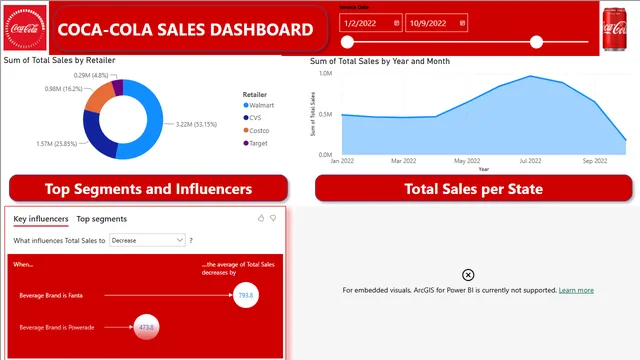Open the Learn more link
Screen dimensions: 640x360
(576, 290)
